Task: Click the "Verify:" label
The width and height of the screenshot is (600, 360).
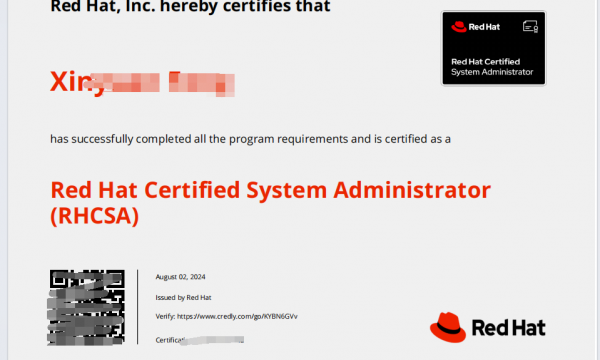Action: pyautogui.click(x=165, y=316)
